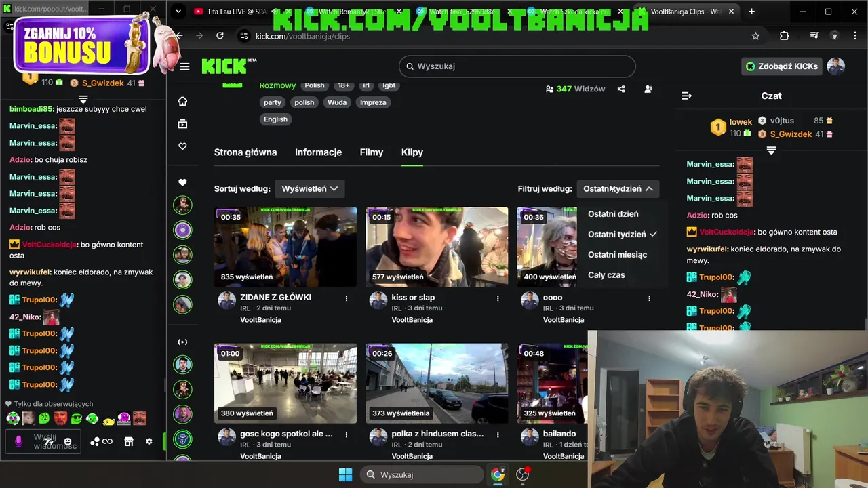The image size is (868, 488).
Task: Click the follow user icon beside share
Action: (x=648, y=89)
